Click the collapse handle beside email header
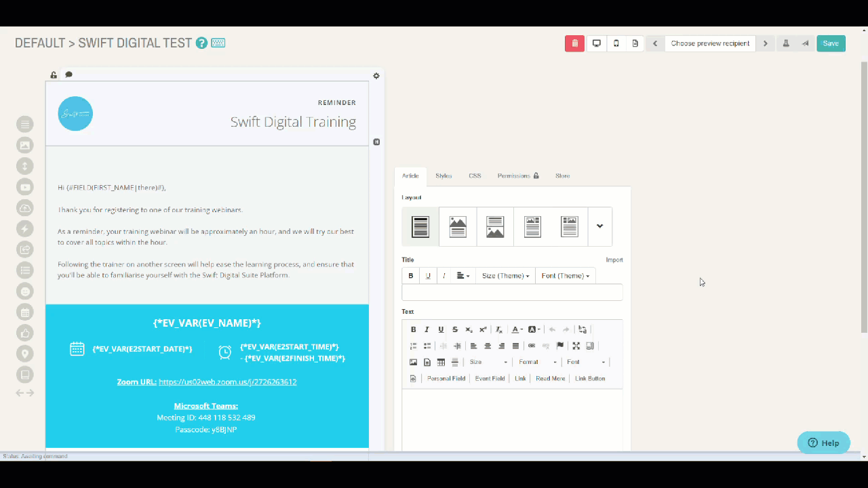868x488 pixels. point(376,142)
